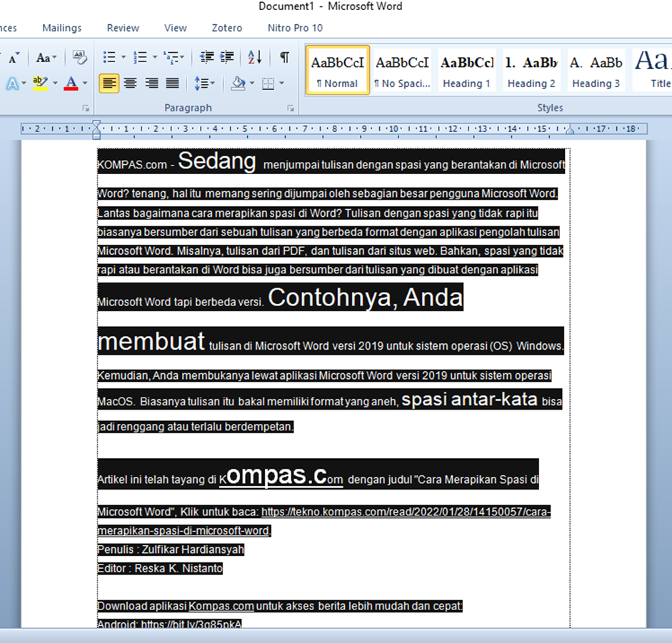Open the Borders dropdown arrow
The image size is (672, 643).
point(281,83)
